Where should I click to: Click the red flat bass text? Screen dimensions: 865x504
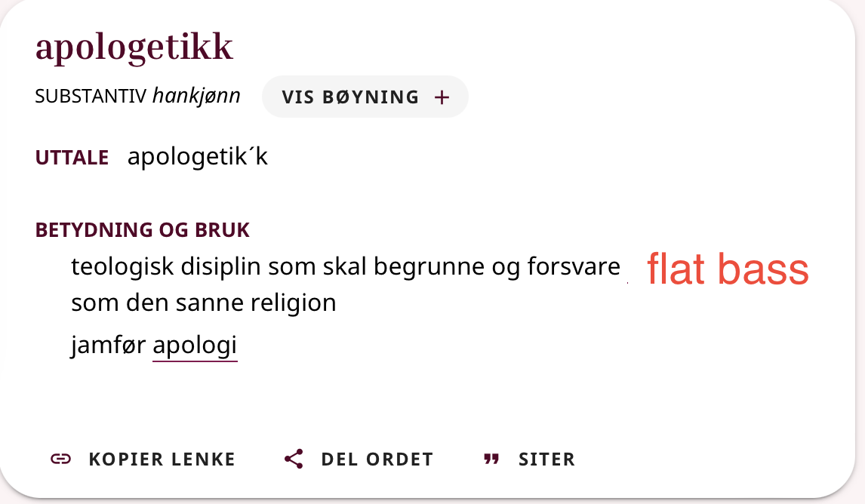click(728, 269)
